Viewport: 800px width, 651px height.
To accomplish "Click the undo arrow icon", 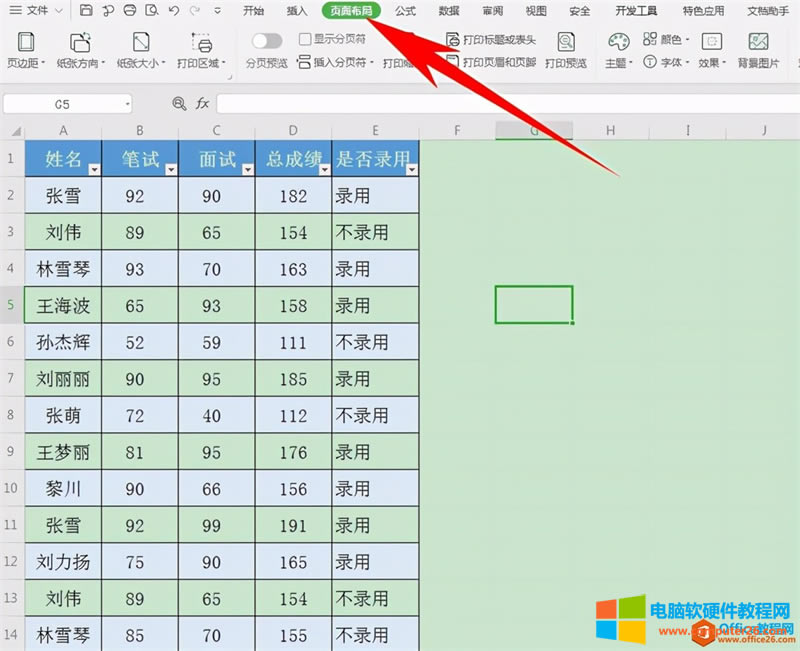I will [x=174, y=11].
